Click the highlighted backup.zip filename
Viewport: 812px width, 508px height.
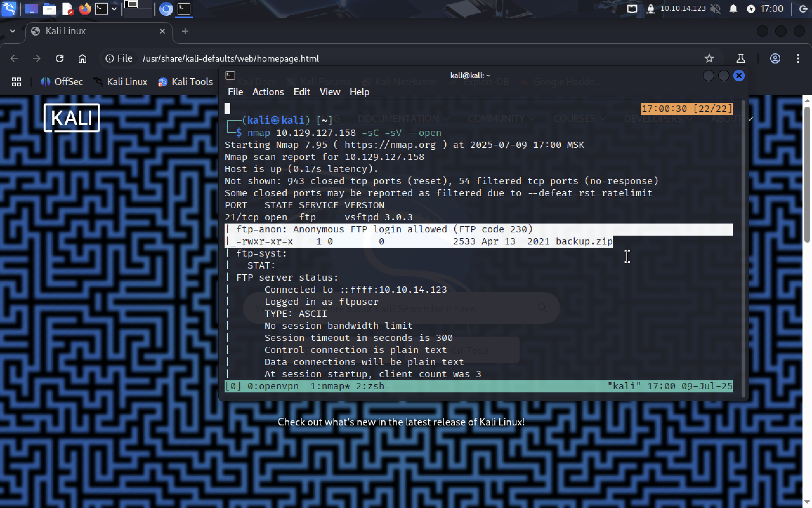coord(584,242)
